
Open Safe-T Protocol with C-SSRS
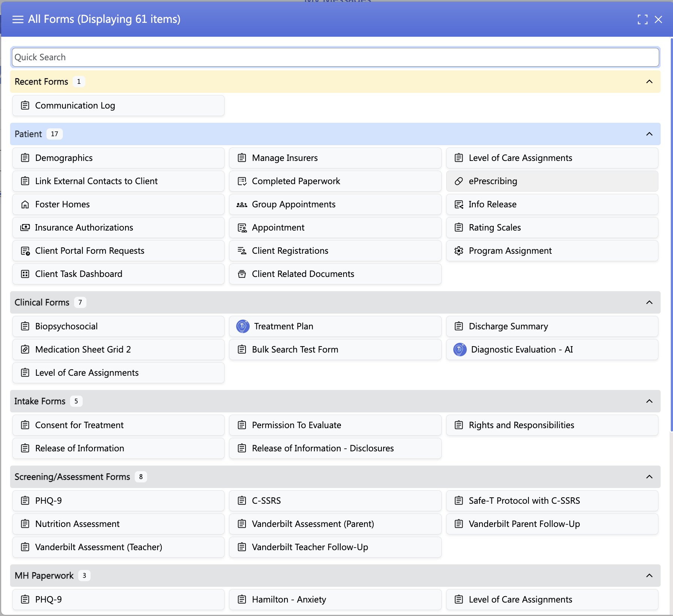click(x=552, y=501)
